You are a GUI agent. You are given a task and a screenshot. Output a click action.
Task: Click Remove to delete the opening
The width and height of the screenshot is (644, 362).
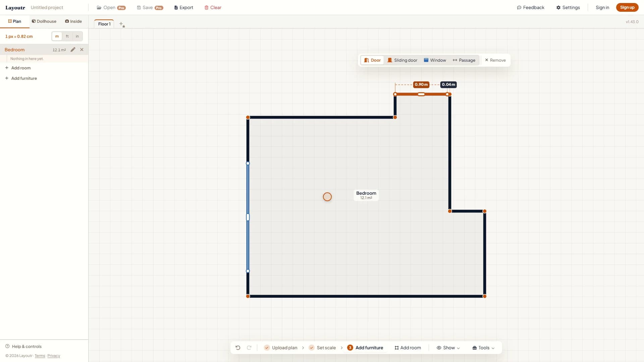(x=495, y=60)
